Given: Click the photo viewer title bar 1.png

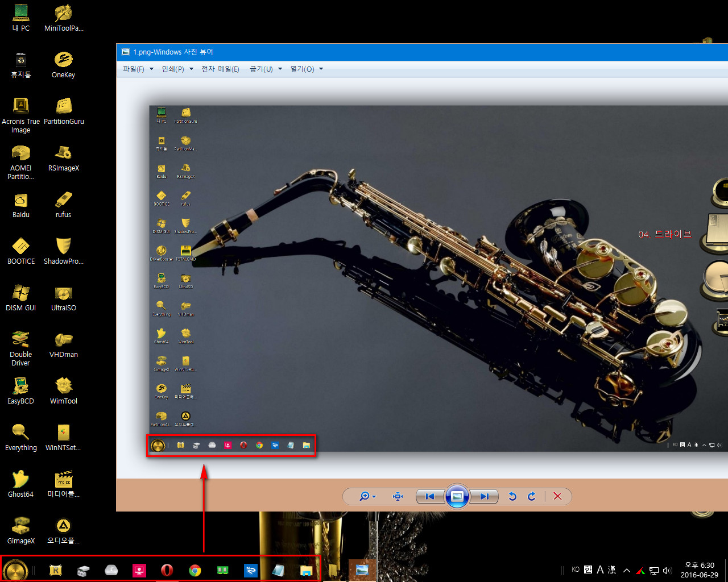Looking at the screenshot, I should (422, 52).
